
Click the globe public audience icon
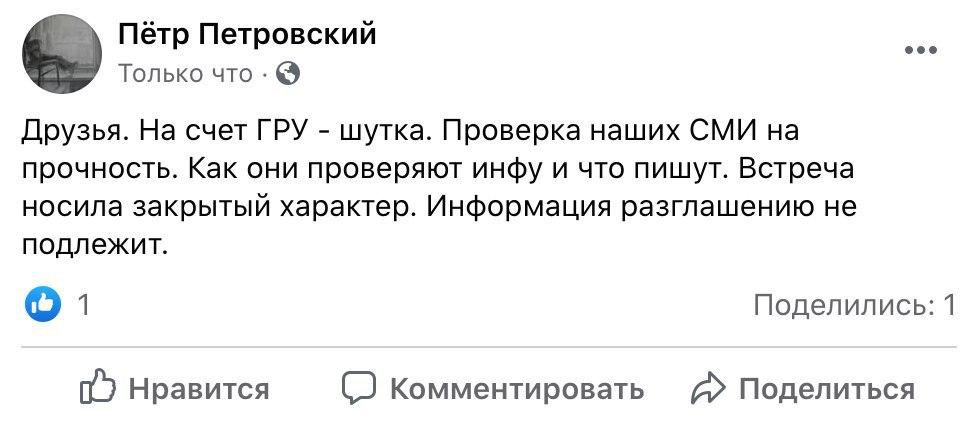(x=287, y=73)
